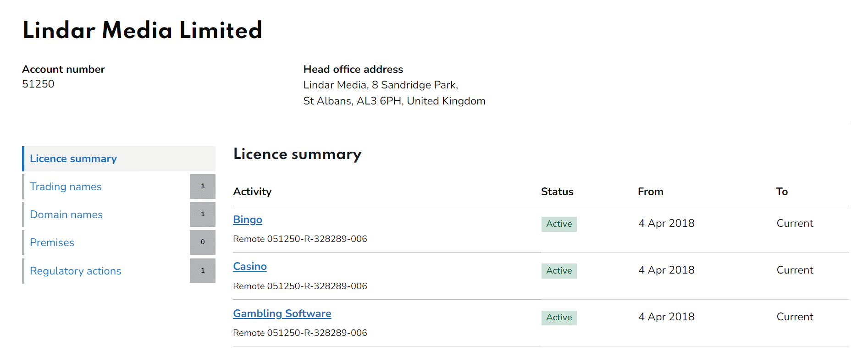Open the Casino activity link
The height and width of the screenshot is (351, 868).
tap(250, 266)
